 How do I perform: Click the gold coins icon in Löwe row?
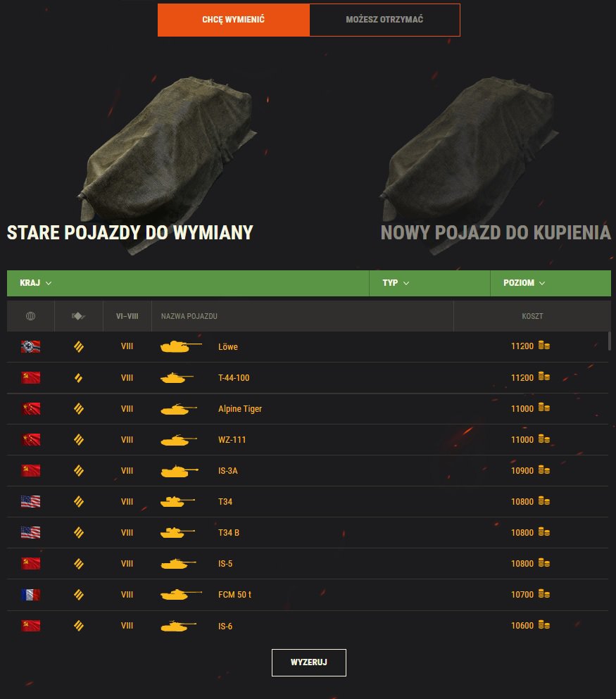point(543,346)
